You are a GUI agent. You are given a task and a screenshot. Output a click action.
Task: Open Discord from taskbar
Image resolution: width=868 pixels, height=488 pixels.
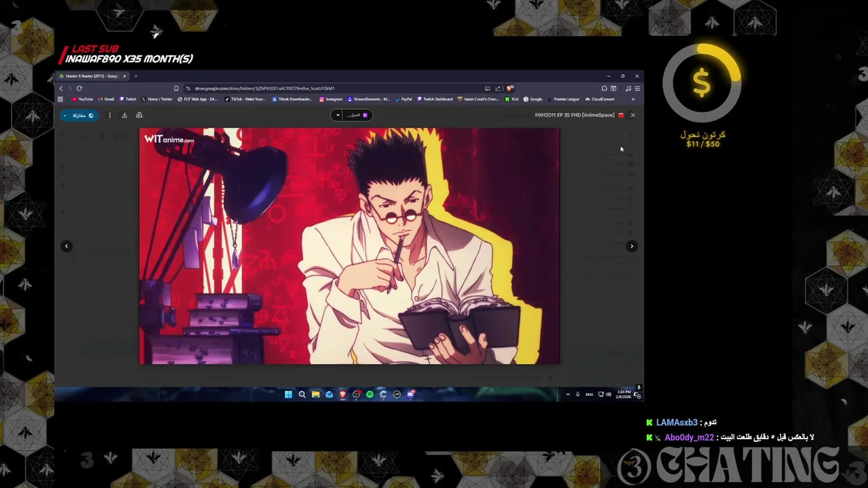tap(410, 394)
